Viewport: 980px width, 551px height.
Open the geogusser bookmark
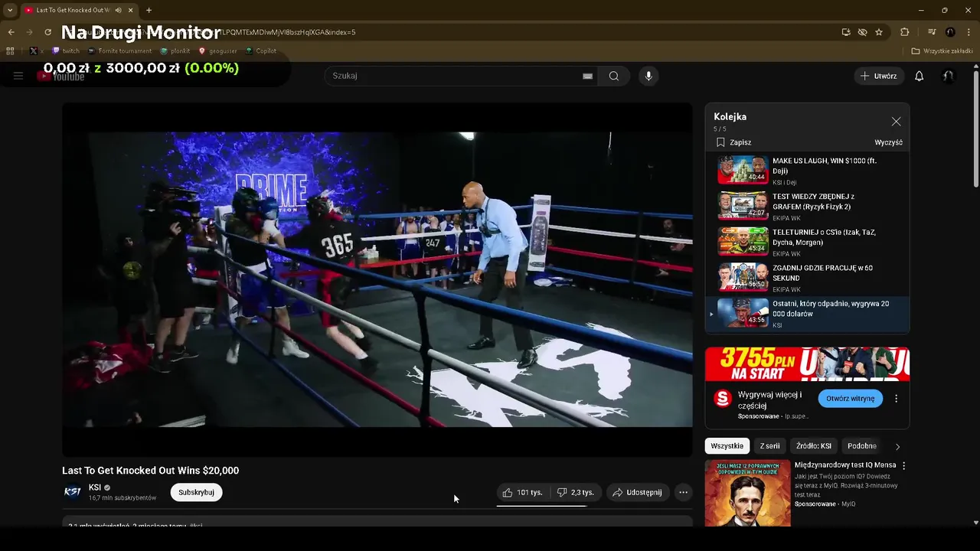217,51
